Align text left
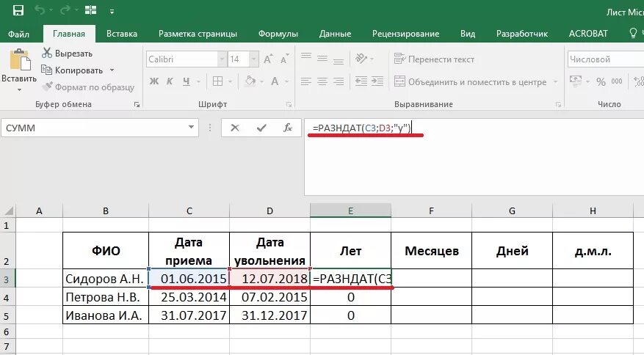Image resolution: width=644 pixels, height=355 pixels. click(x=306, y=81)
